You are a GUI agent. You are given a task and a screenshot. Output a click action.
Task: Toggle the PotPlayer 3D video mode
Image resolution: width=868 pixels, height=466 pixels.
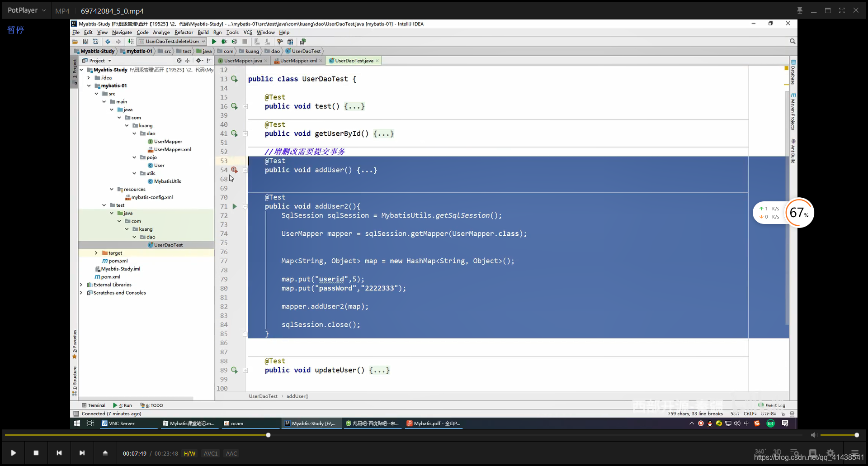777,452
